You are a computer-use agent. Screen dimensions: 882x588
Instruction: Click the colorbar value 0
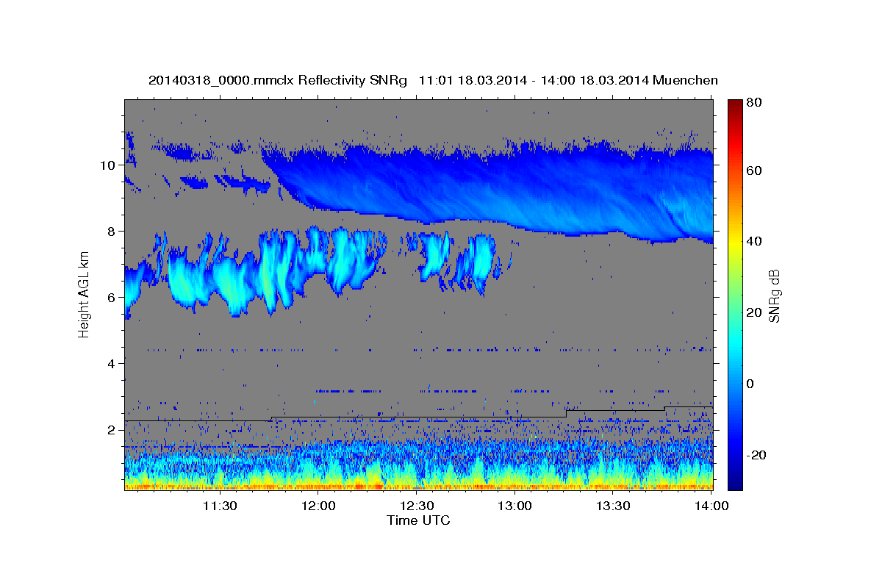click(x=750, y=384)
